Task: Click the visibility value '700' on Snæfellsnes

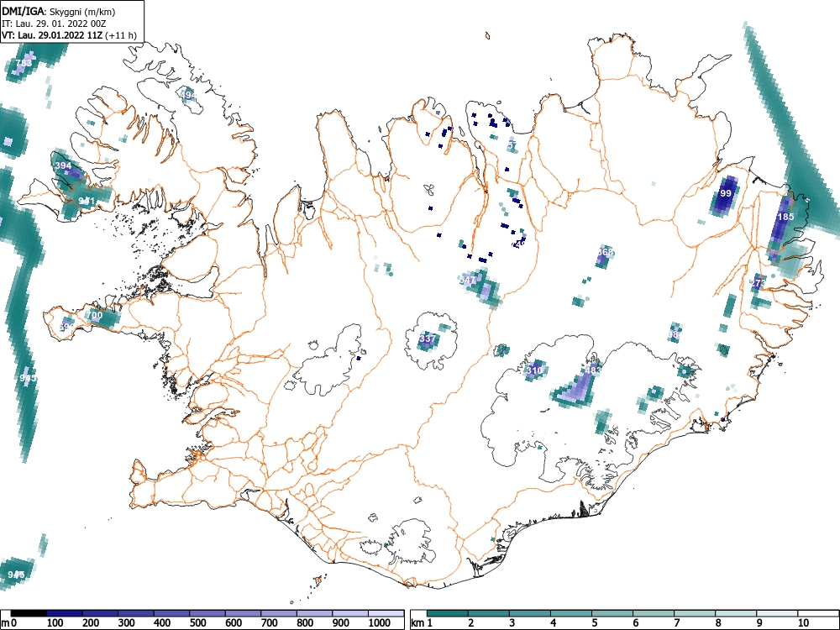Action: click(x=94, y=316)
